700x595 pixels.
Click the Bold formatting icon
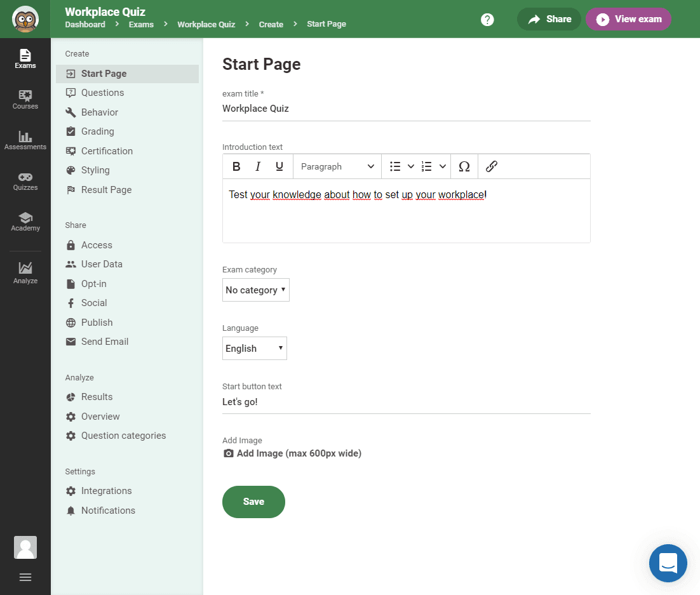click(236, 166)
